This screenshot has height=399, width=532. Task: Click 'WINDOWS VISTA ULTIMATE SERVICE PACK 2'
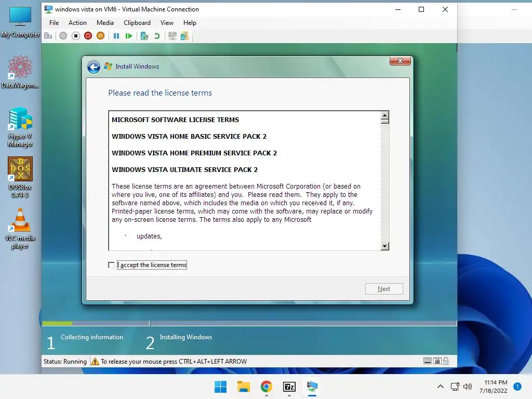pyautogui.click(x=184, y=170)
